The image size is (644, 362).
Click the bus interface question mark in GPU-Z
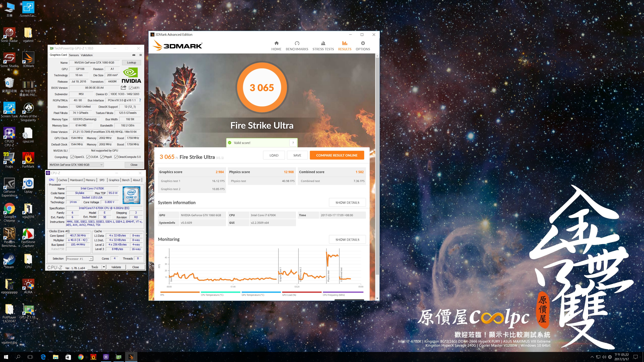140,100
